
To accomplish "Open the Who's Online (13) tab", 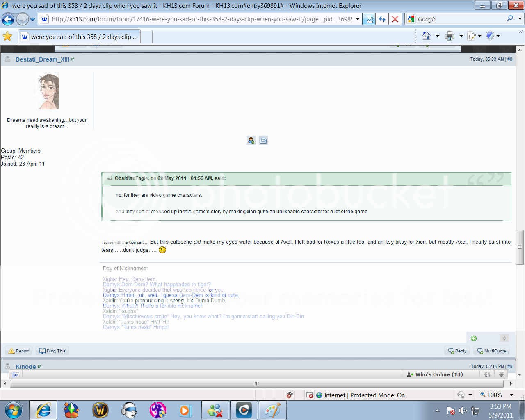I will (x=435, y=374).
